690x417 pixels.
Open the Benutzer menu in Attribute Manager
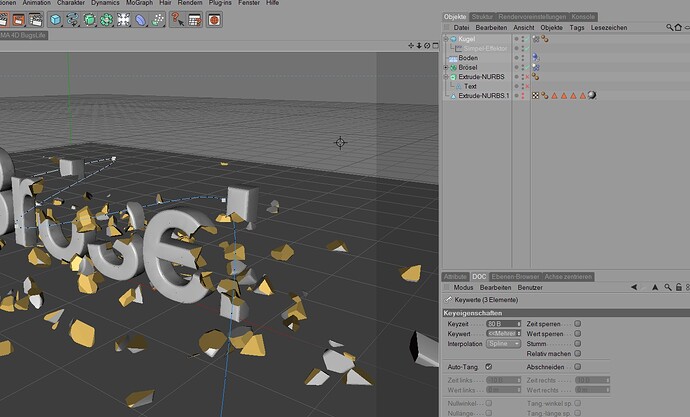(x=530, y=287)
